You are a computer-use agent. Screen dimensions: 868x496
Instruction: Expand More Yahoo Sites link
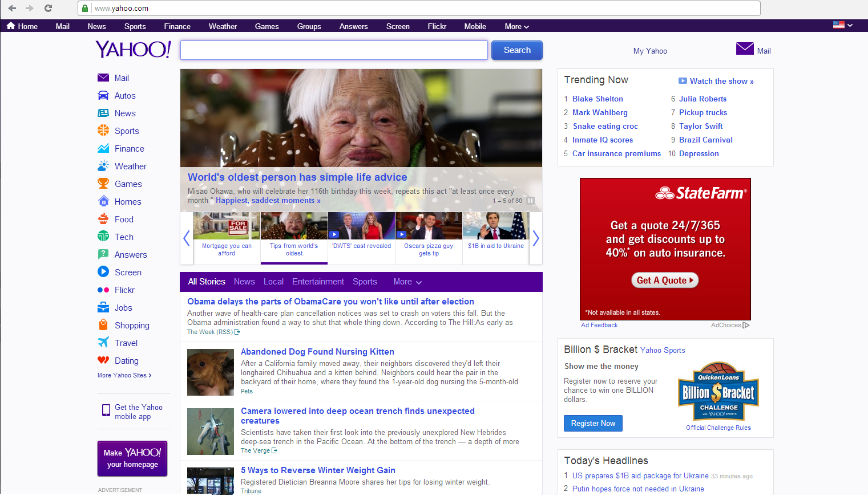124,375
